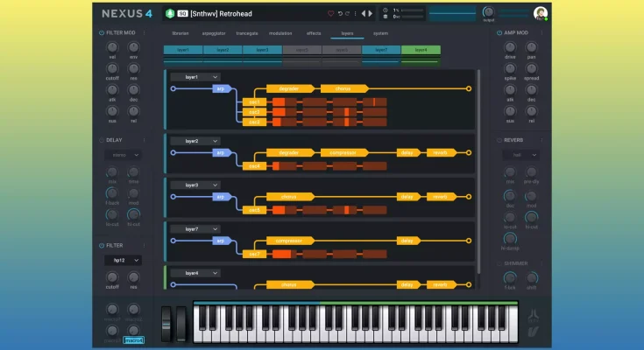Enable the DELAY section power toggle
644x350 pixels.
coord(99,139)
